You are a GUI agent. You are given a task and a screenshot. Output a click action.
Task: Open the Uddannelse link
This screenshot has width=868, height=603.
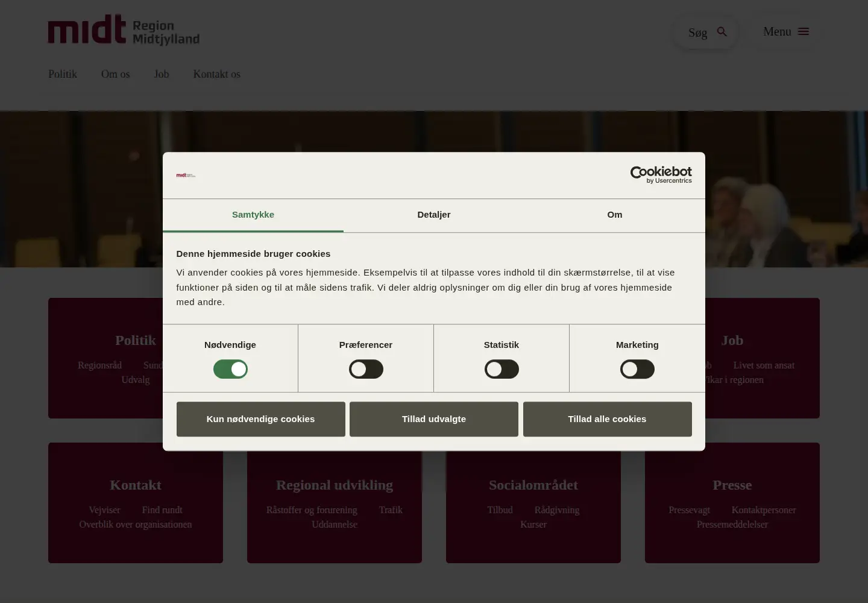335,524
